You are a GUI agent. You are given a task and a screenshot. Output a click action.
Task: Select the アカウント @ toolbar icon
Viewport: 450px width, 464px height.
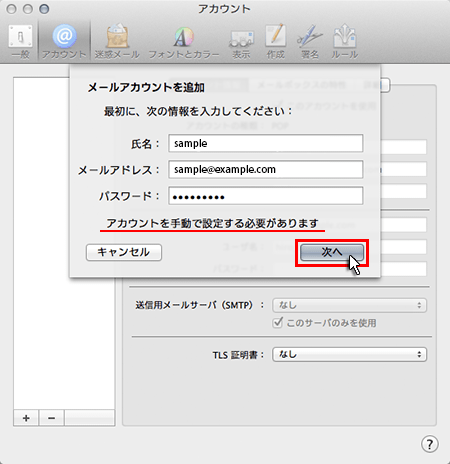(64, 41)
